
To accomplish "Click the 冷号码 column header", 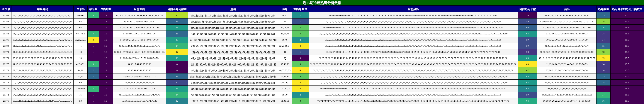I will pos(81,9).
